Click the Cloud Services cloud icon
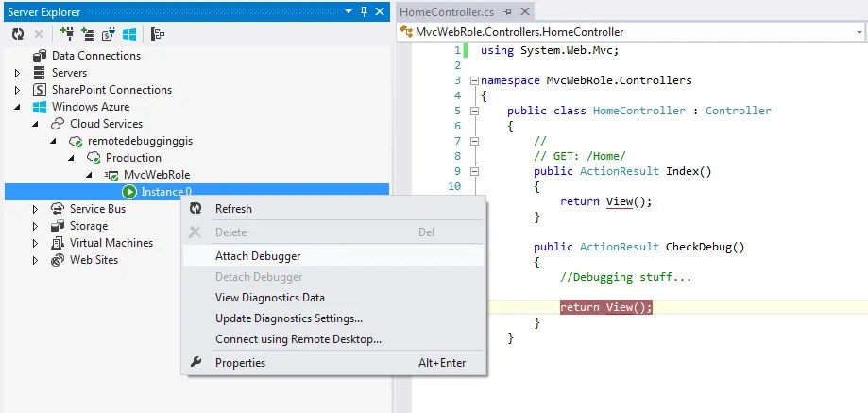The image size is (868, 413). 58,124
